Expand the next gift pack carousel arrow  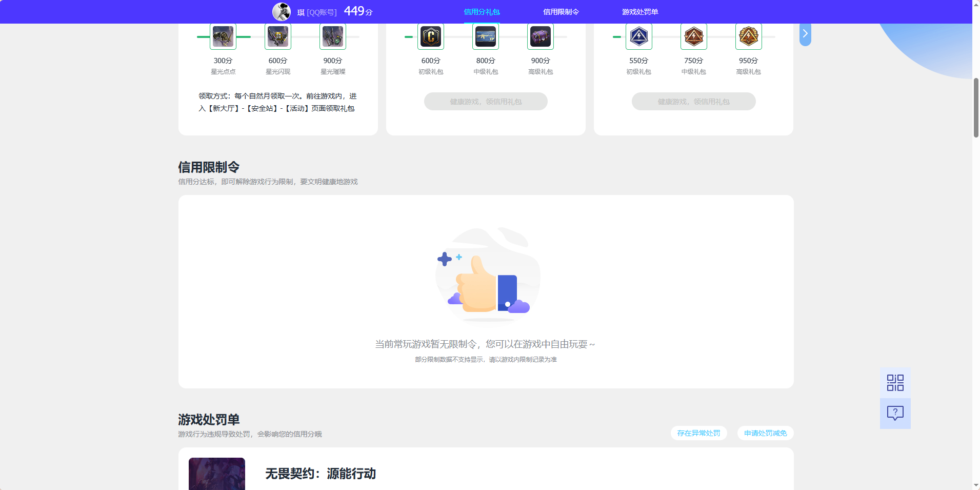(805, 33)
